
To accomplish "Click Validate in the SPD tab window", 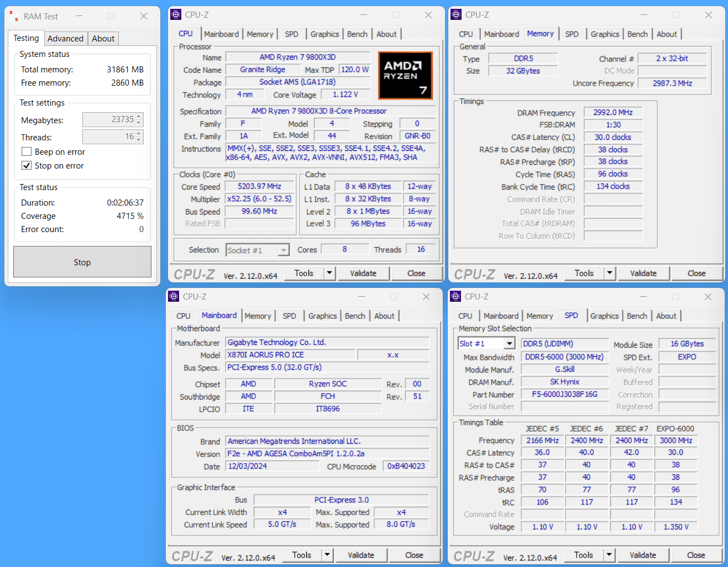I will (643, 555).
